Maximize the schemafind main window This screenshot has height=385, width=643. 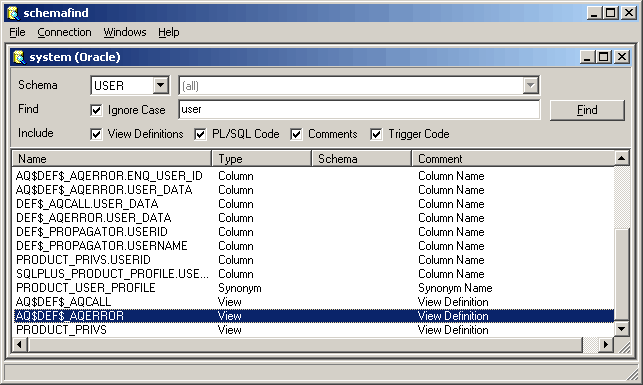click(x=610, y=13)
